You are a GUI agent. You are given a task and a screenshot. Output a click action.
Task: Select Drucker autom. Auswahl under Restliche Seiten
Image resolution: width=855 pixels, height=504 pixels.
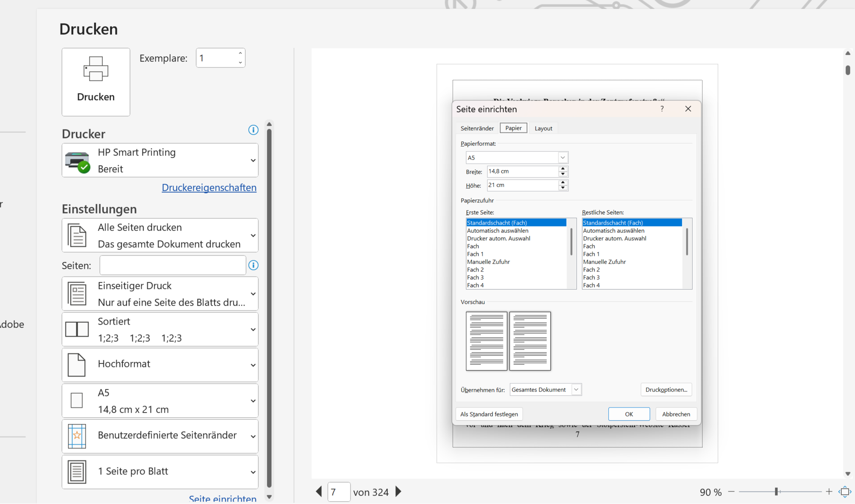click(x=632, y=238)
